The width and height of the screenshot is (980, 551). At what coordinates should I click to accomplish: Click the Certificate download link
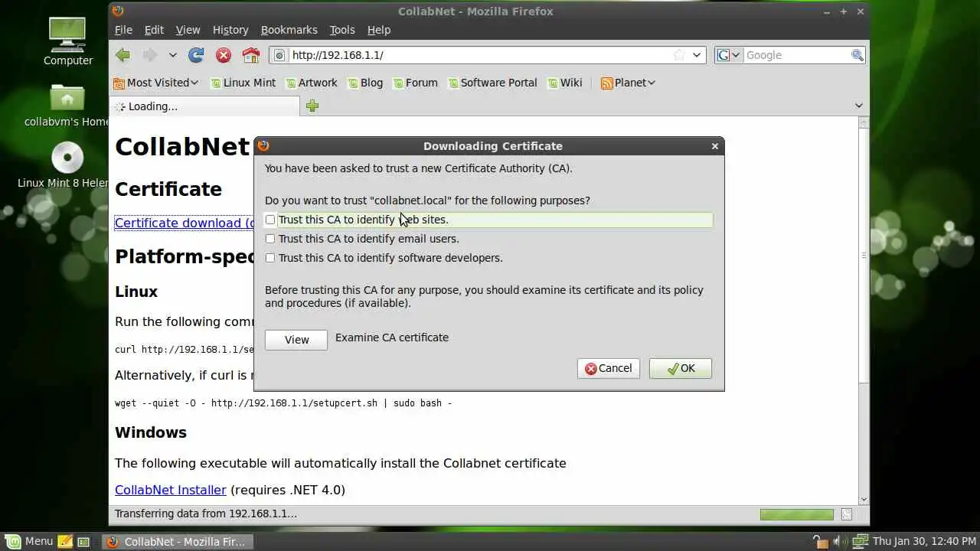pos(185,223)
